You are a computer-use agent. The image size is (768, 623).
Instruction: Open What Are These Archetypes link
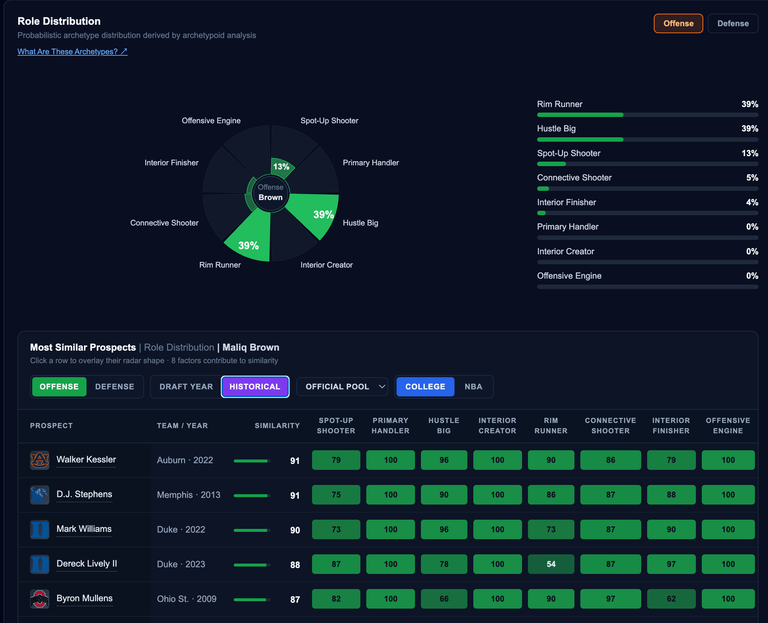click(x=72, y=51)
